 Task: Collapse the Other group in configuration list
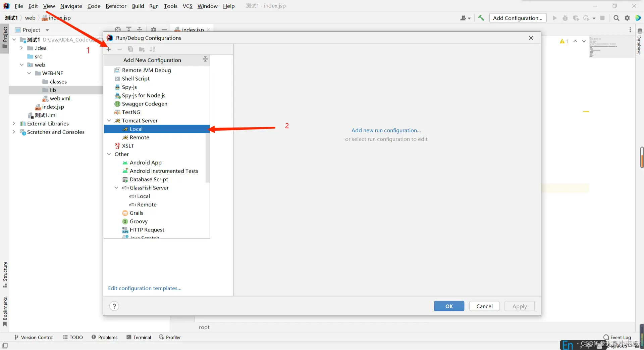(109, 154)
